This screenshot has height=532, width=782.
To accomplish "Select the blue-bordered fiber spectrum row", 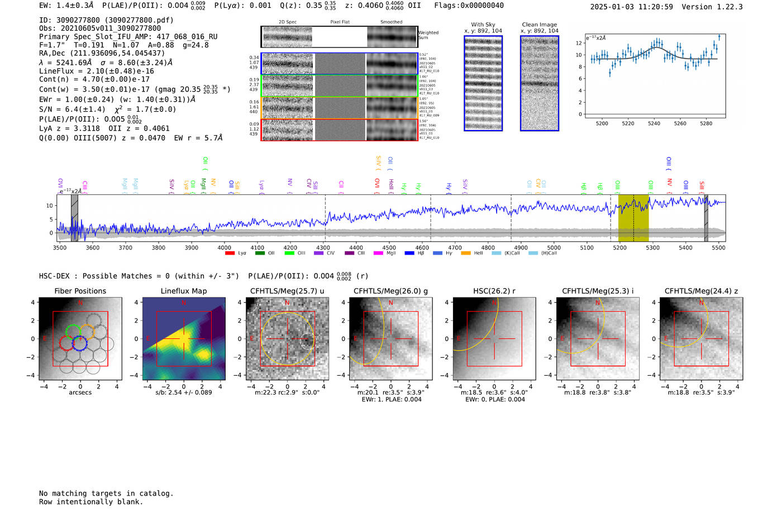I will [x=340, y=64].
